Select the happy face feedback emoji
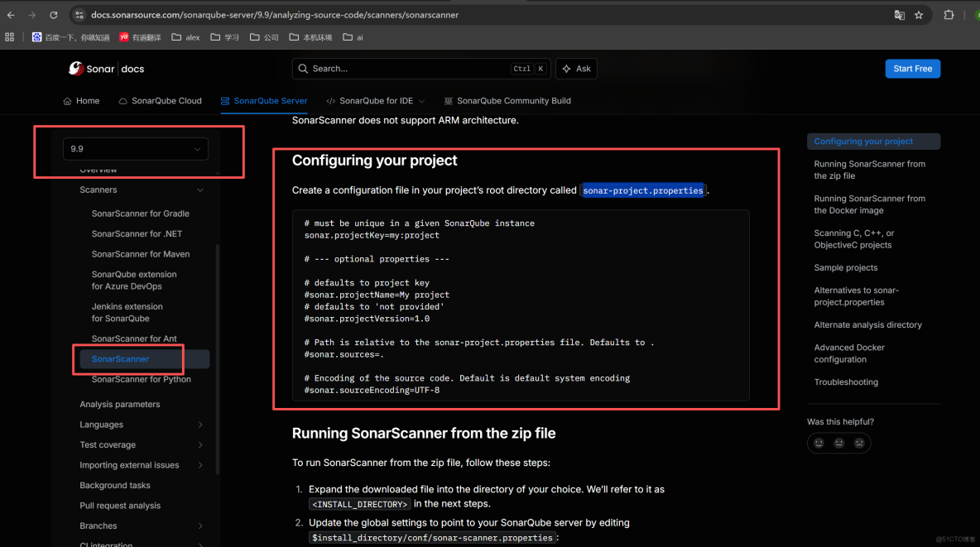 (818, 443)
